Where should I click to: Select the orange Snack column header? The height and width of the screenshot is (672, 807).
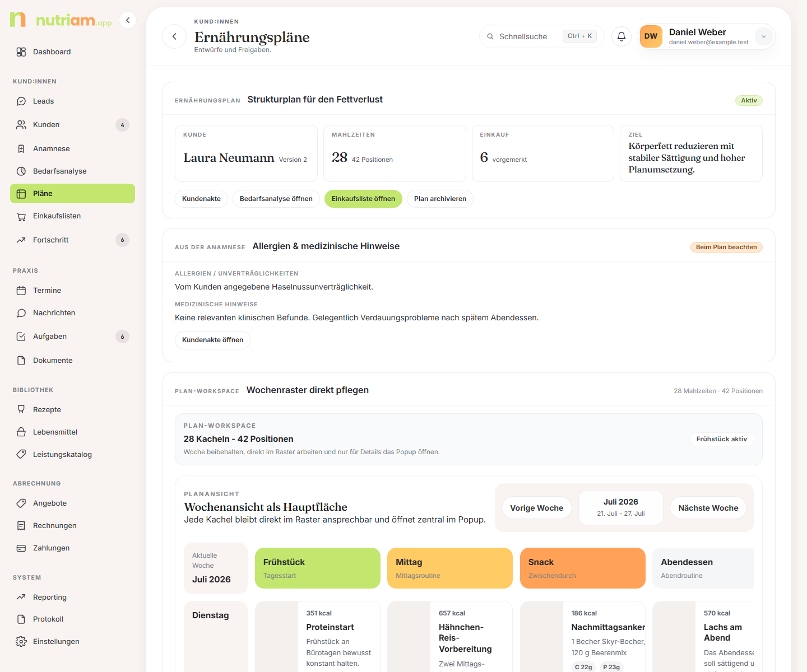tap(583, 568)
